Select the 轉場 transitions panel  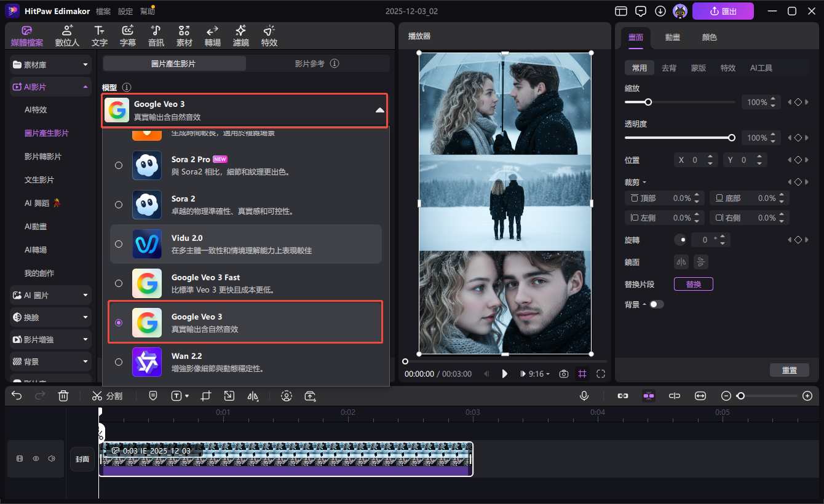(212, 35)
